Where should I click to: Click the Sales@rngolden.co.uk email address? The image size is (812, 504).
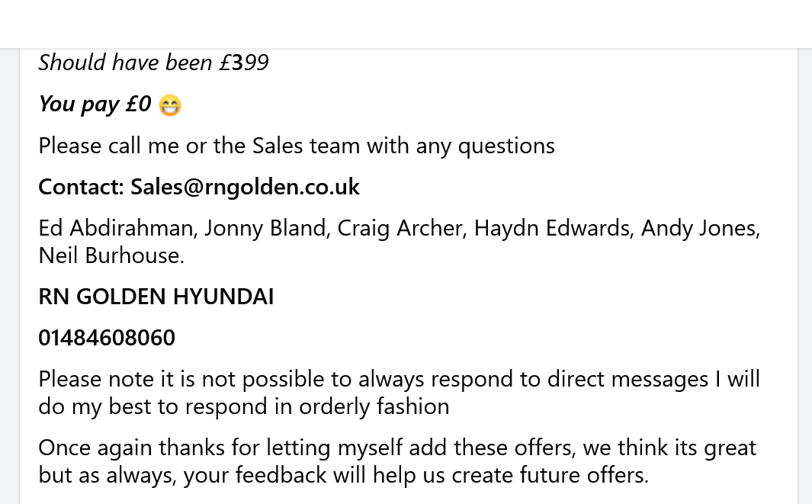(x=245, y=187)
